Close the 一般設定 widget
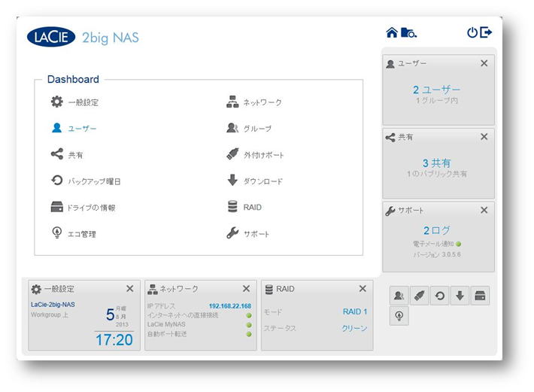 tap(130, 288)
